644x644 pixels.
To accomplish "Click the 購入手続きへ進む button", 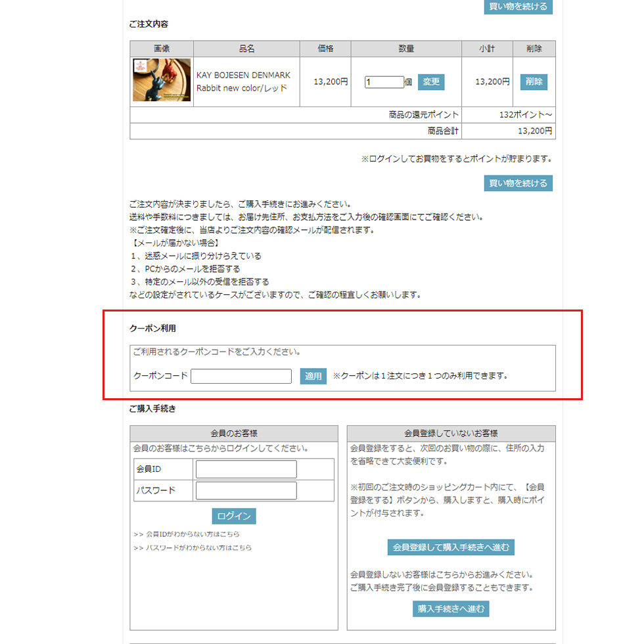I will click(451, 609).
